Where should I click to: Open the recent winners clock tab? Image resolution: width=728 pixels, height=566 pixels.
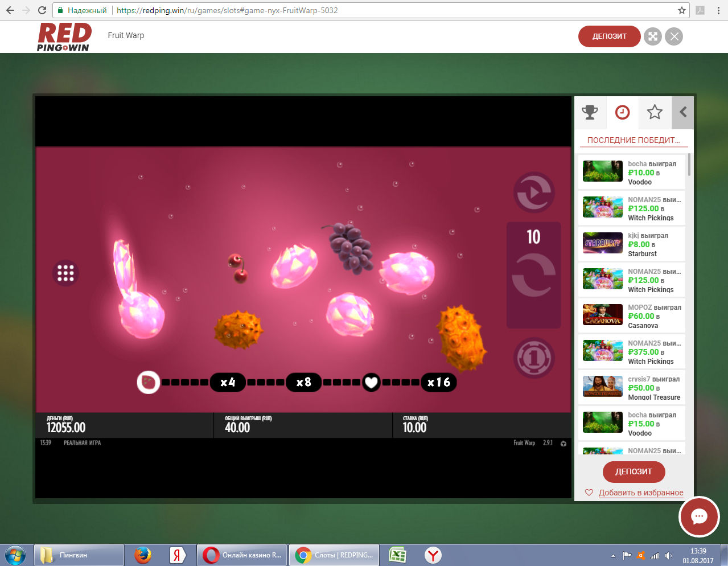tap(623, 112)
